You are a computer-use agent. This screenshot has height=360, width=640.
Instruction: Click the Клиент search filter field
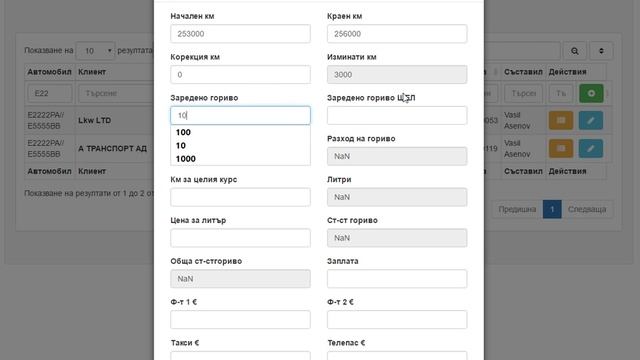tap(116, 93)
